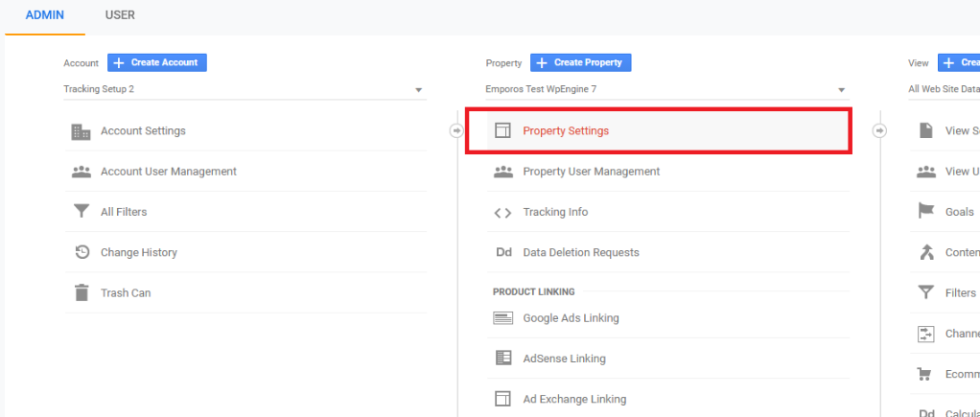
Task: Click the Account Settings building icon
Action: point(82,131)
